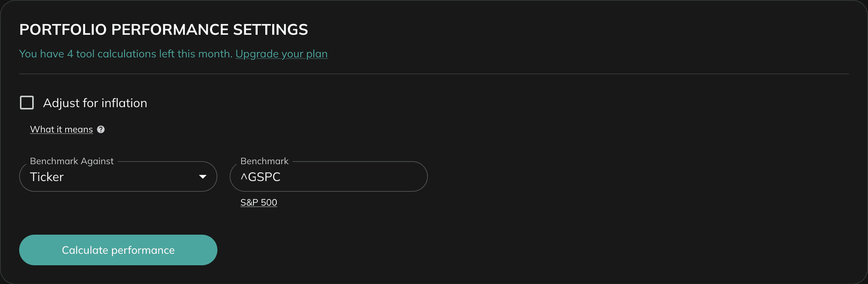This screenshot has width=868, height=284.
Task: Change the Benchmark Against option from Ticker
Action: [x=118, y=176]
